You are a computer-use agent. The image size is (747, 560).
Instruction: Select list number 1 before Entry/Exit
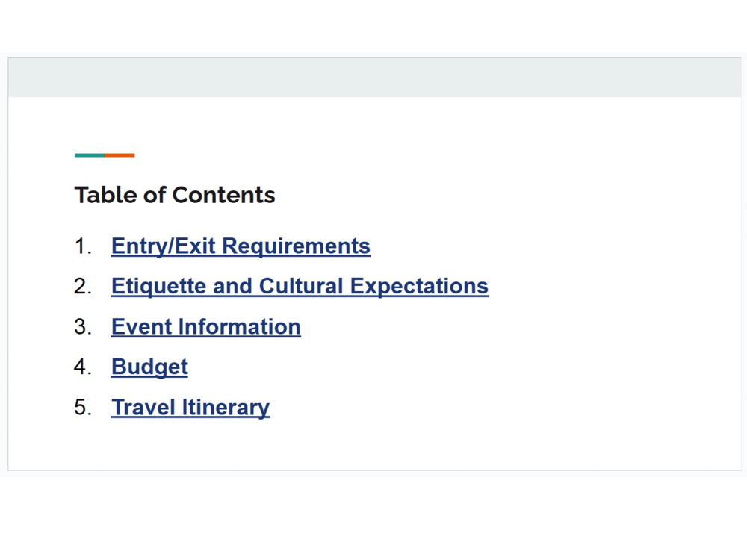click(x=83, y=246)
